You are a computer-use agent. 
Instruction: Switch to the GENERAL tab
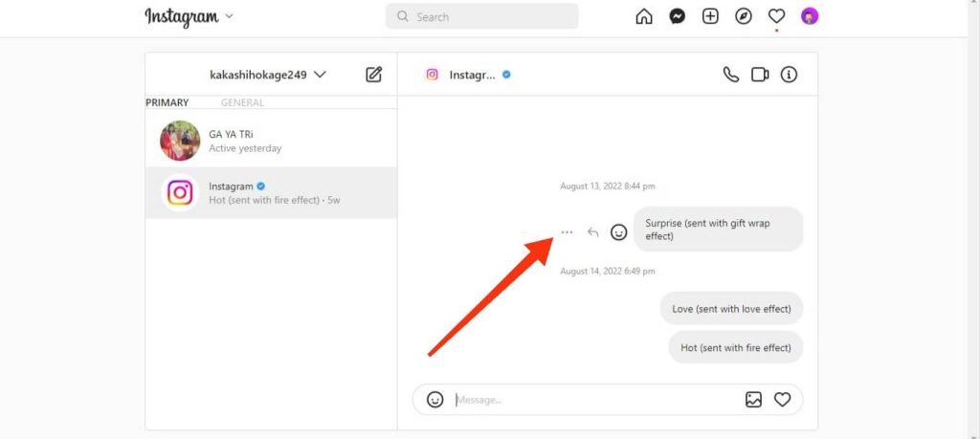[242, 102]
